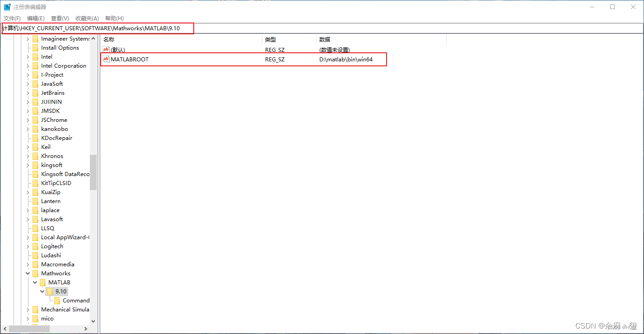This screenshot has width=644, height=334.
Task: Click the JSChrome folder icon
Action: [36, 120]
